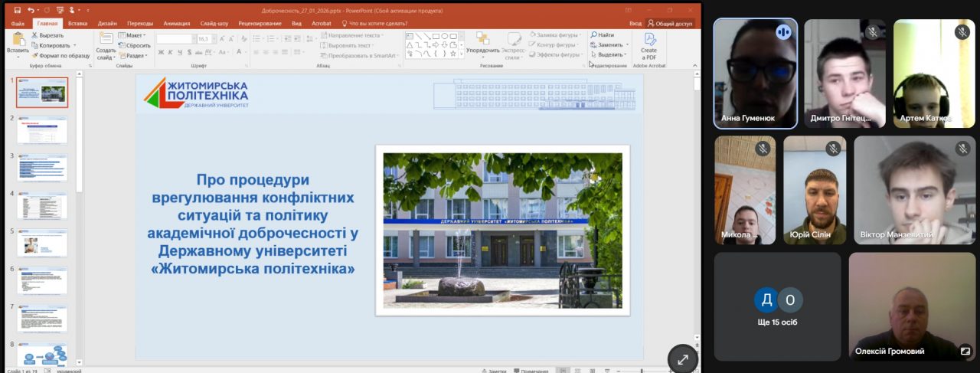Select the star shape in the shapes gallery
Viewport: 980px width, 373px height.
(452, 54)
